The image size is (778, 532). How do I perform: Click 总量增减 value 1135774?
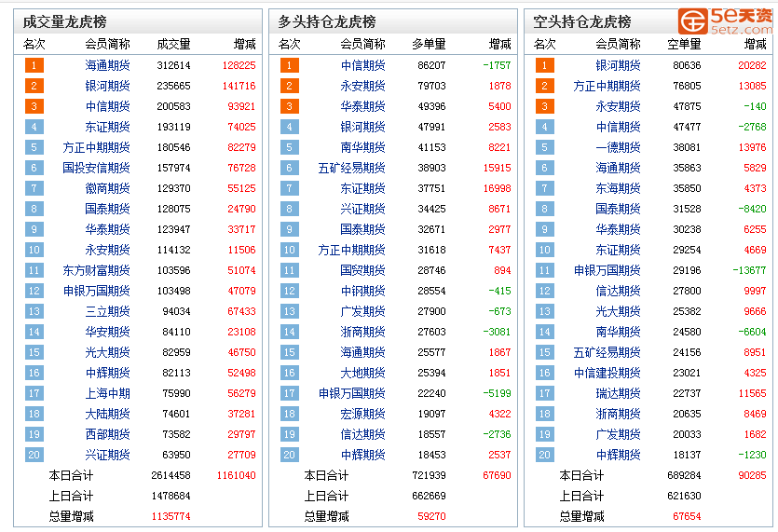[171, 516]
